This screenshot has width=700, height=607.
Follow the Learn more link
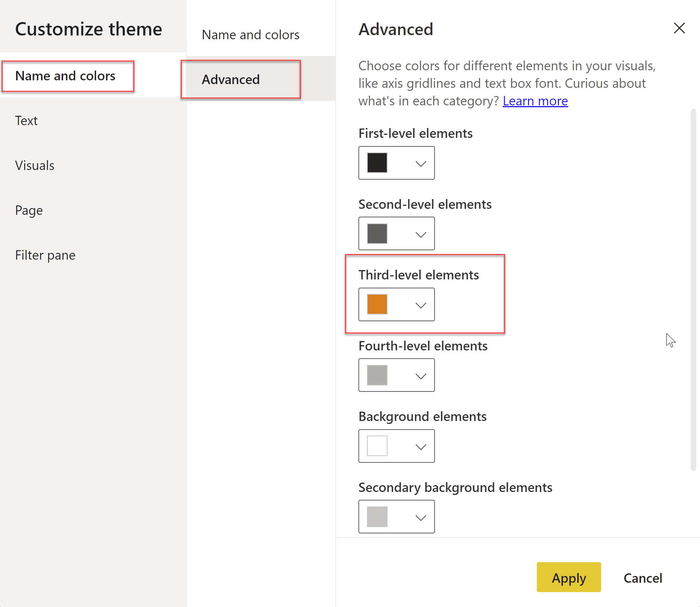(535, 101)
